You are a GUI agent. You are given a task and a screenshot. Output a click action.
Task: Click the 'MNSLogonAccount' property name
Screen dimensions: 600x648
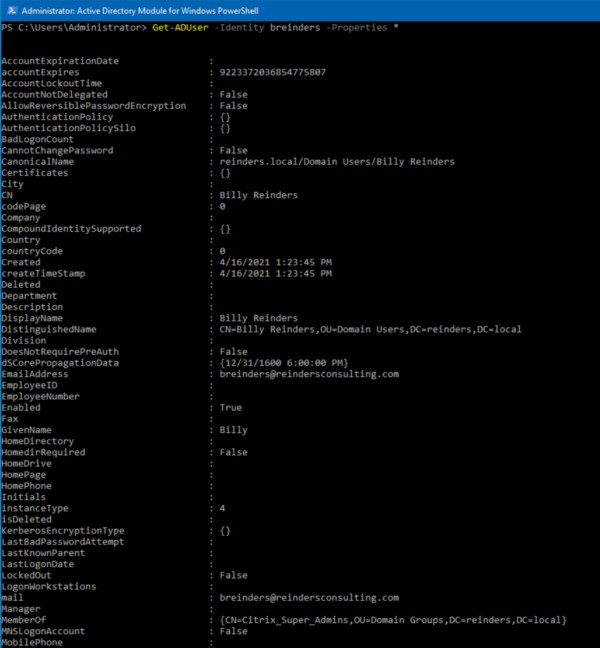click(43, 631)
